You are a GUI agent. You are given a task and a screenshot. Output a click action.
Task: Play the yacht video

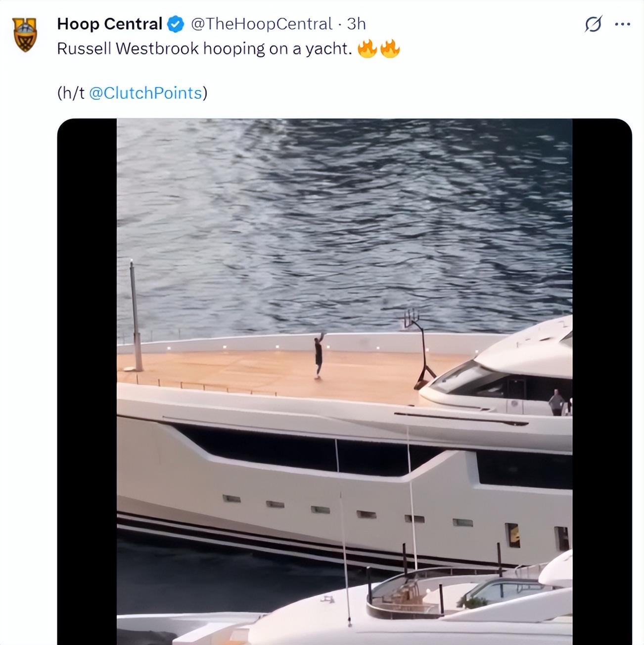pos(344,381)
